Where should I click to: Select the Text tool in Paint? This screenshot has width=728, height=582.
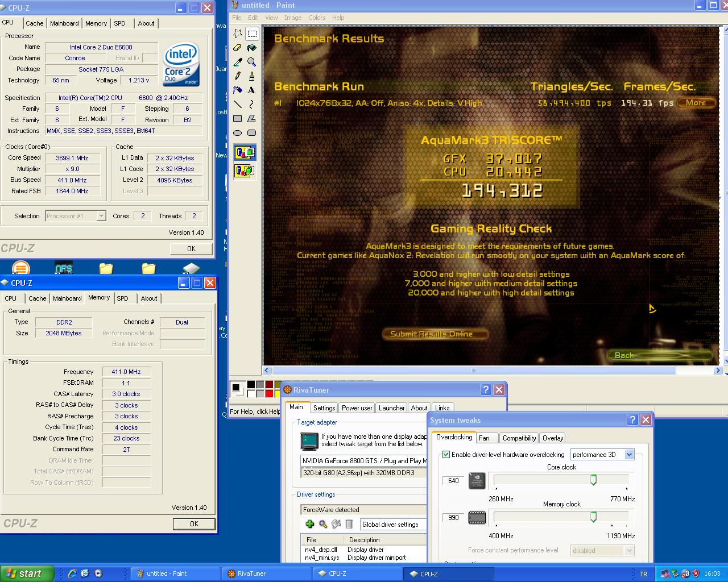251,90
